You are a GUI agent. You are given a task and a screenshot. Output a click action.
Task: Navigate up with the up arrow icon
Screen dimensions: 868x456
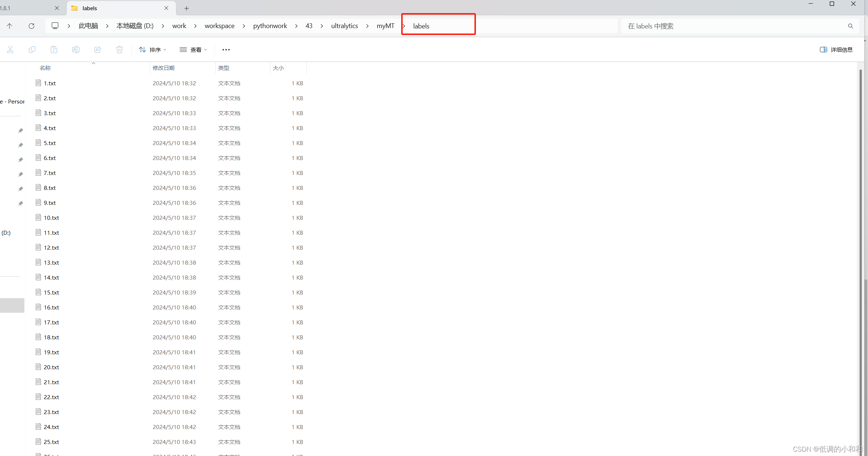[10, 26]
